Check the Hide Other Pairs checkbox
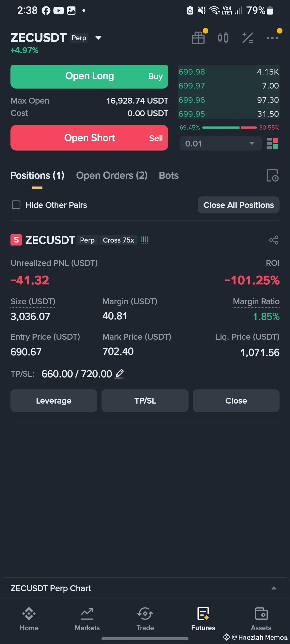This screenshot has width=290, height=644. (16, 205)
